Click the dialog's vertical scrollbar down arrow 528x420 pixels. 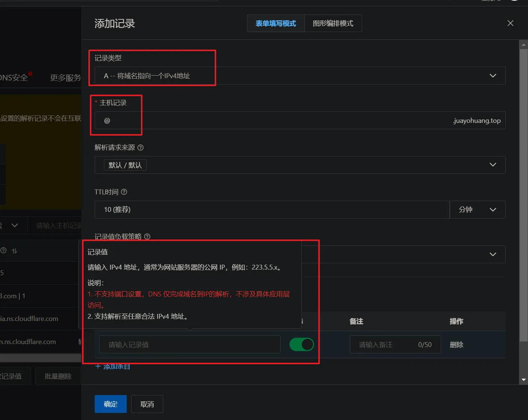[524, 380]
